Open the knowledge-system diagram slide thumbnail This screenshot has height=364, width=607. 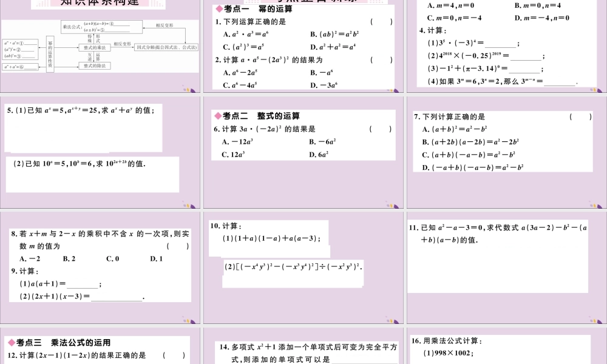click(x=100, y=46)
